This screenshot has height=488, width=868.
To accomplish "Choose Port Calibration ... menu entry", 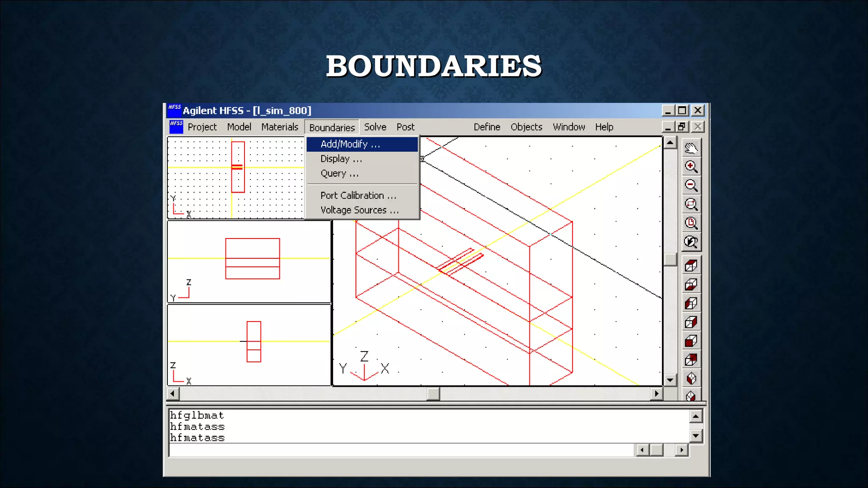I will 362,195.
